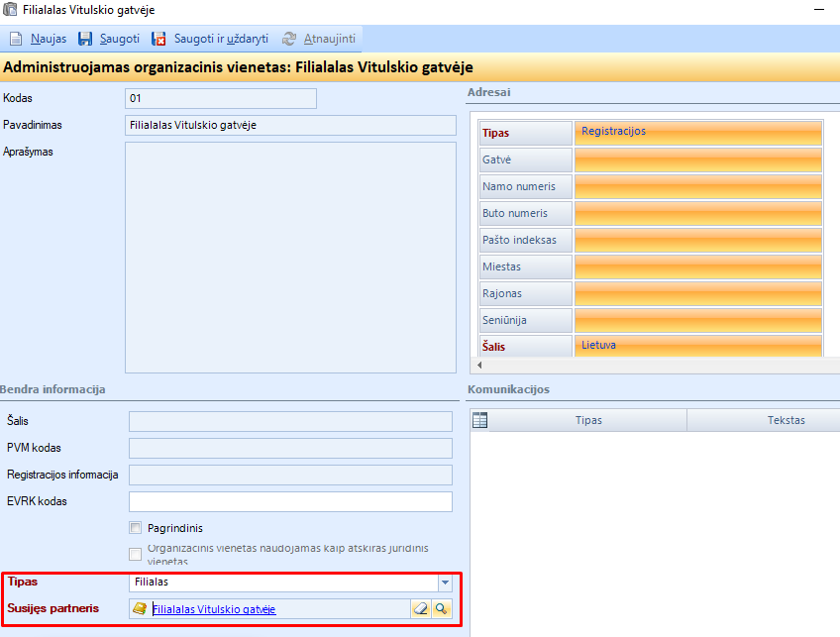840x637 pixels.
Task: Click the Naujas new document icon
Action: (16, 40)
